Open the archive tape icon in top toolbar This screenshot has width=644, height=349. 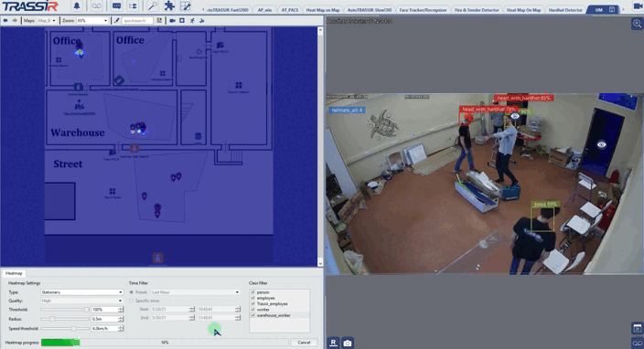tap(96, 5)
